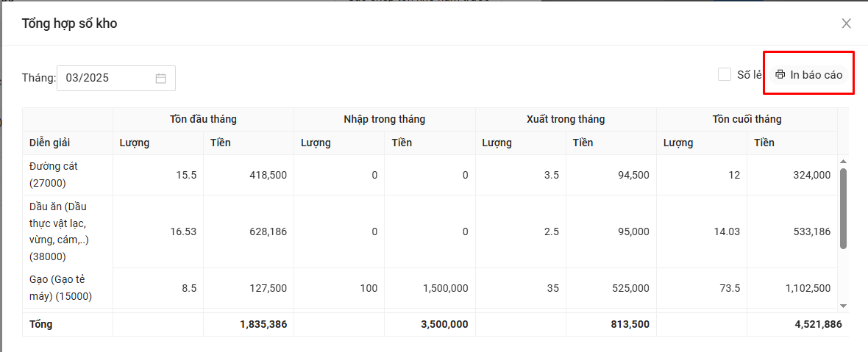This screenshot has width=868, height=352.
Task: Click the printer icon to print report
Action: pos(780,75)
